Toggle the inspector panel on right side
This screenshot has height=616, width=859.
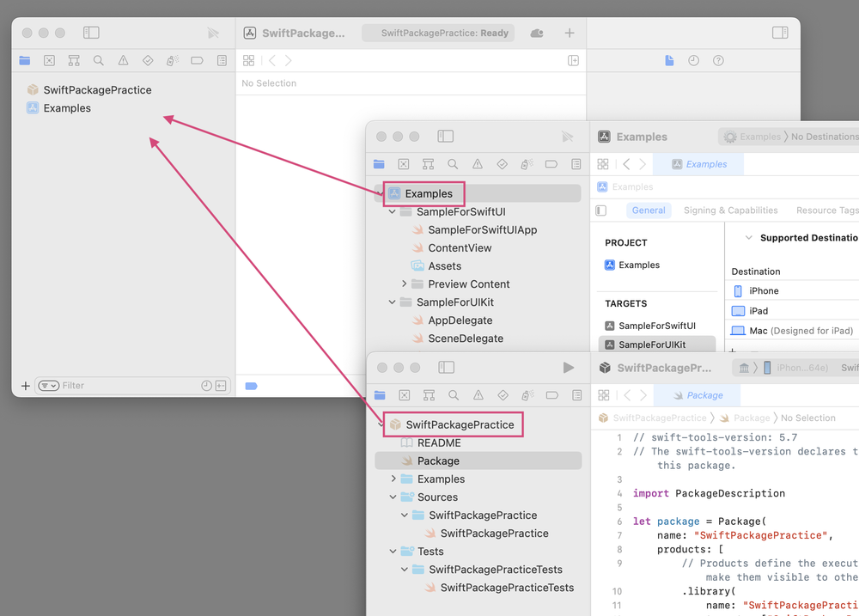coord(780,34)
